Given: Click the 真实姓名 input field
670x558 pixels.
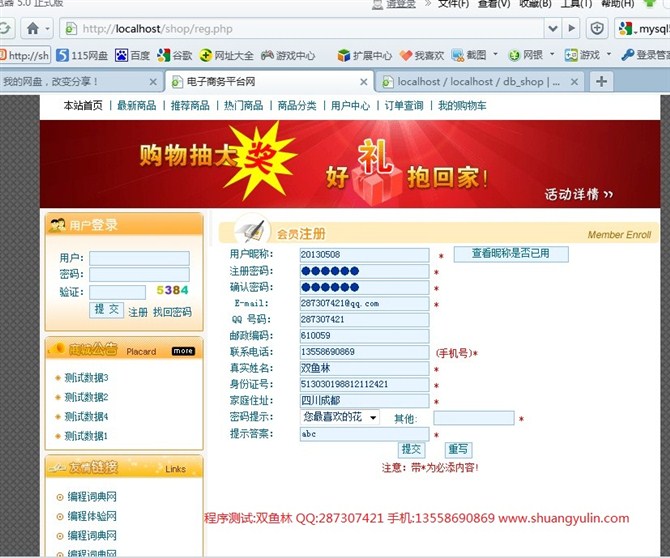Looking at the screenshot, I should (364, 368).
